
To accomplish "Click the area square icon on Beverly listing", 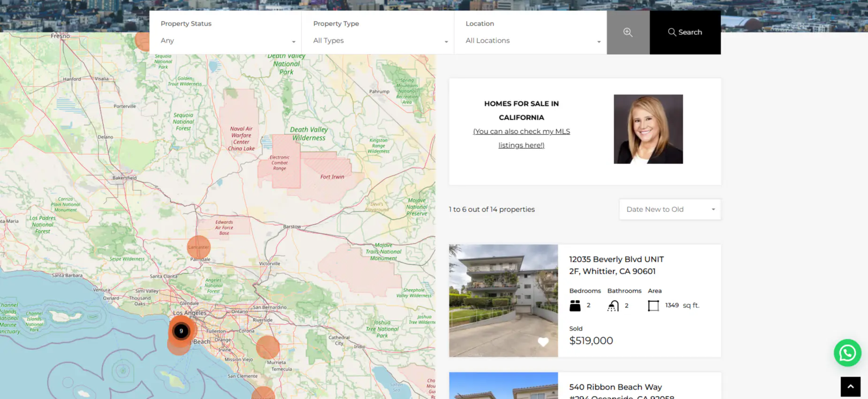I will click(653, 306).
